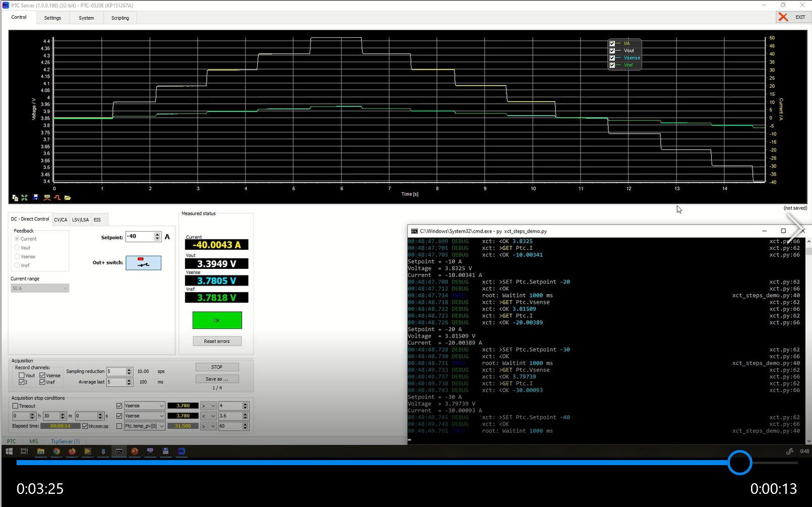
Task: Click the cmd console taskbar icon
Action: tap(119, 452)
